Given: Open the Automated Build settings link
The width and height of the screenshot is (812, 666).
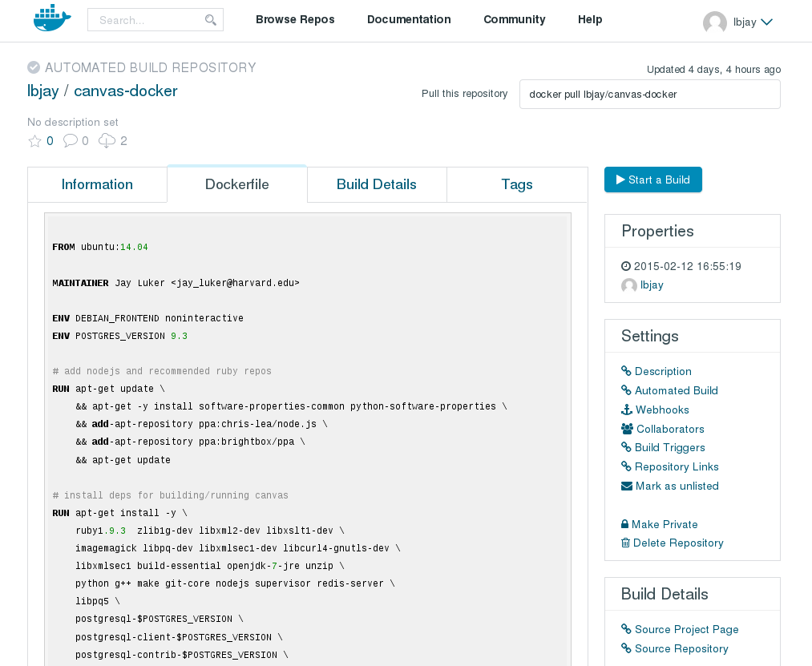Looking at the screenshot, I should 677,390.
